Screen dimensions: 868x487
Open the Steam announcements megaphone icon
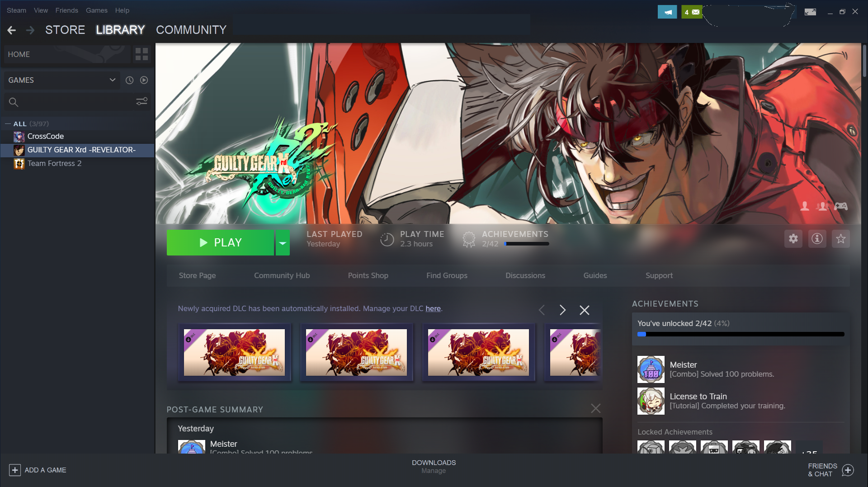tap(667, 12)
